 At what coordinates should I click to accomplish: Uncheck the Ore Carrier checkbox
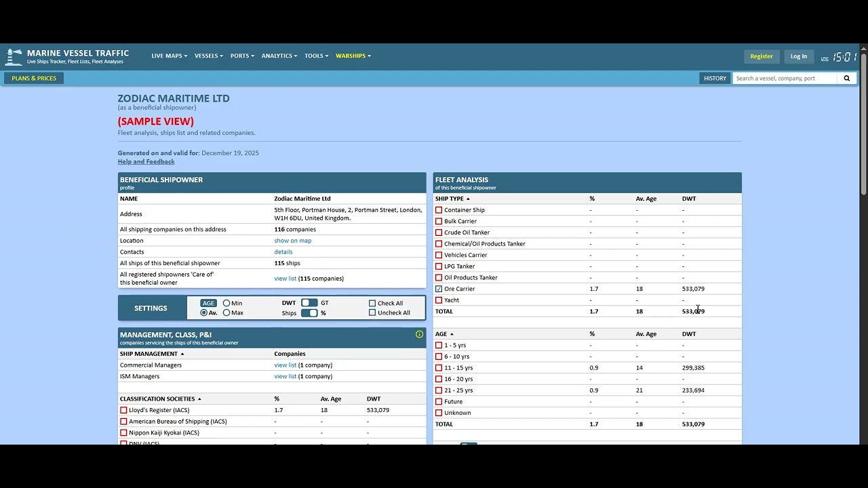tap(439, 289)
